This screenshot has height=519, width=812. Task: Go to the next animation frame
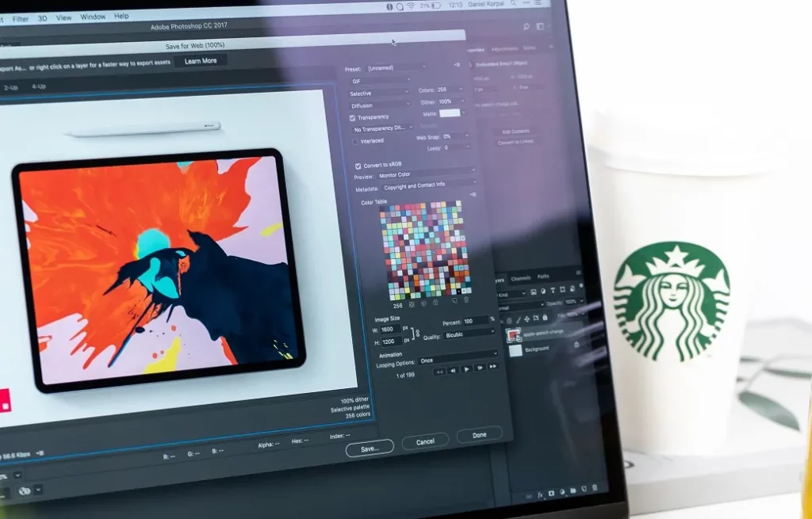pyautogui.click(x=480, y=368)
